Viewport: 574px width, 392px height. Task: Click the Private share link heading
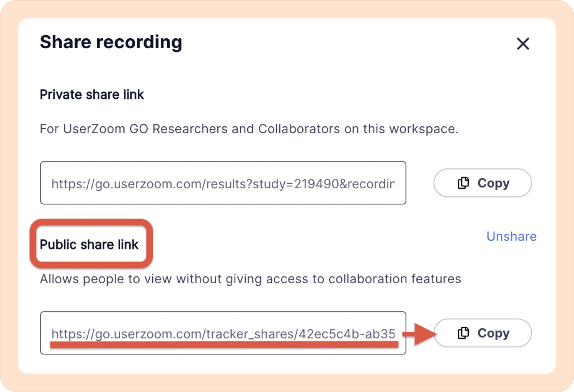(92, 94)
